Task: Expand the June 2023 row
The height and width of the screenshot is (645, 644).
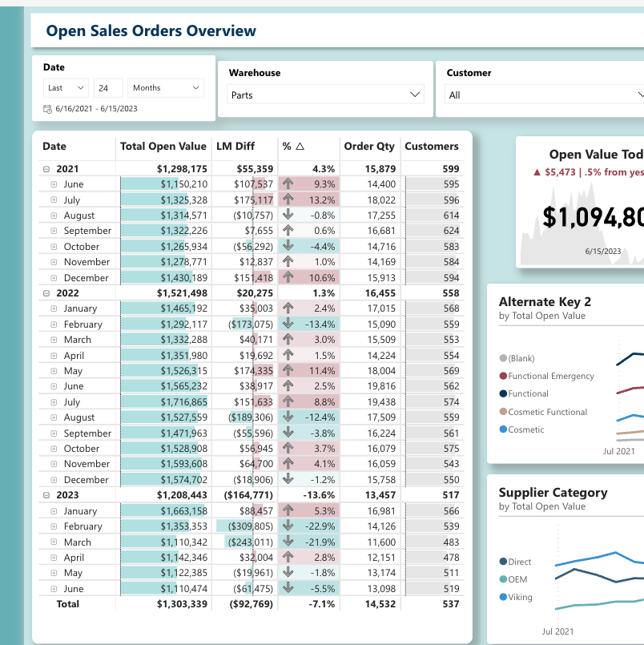Action: pyautogui.click(x=54, y=589)
